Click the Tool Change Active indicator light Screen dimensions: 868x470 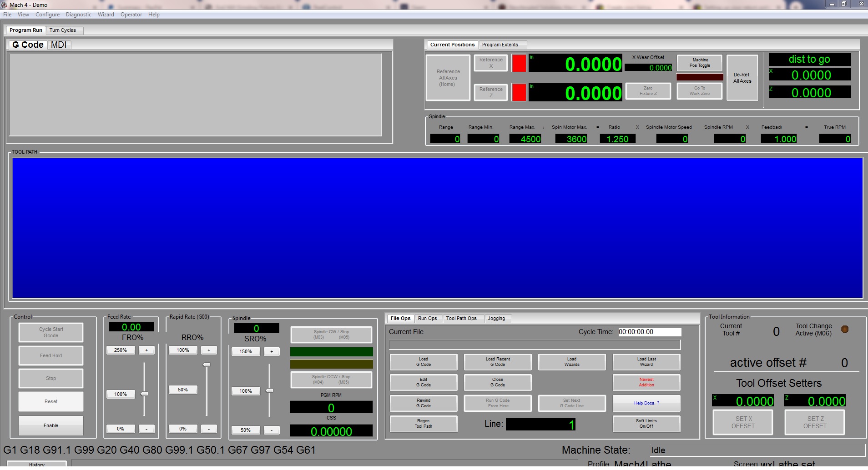[x=844, y=330]
